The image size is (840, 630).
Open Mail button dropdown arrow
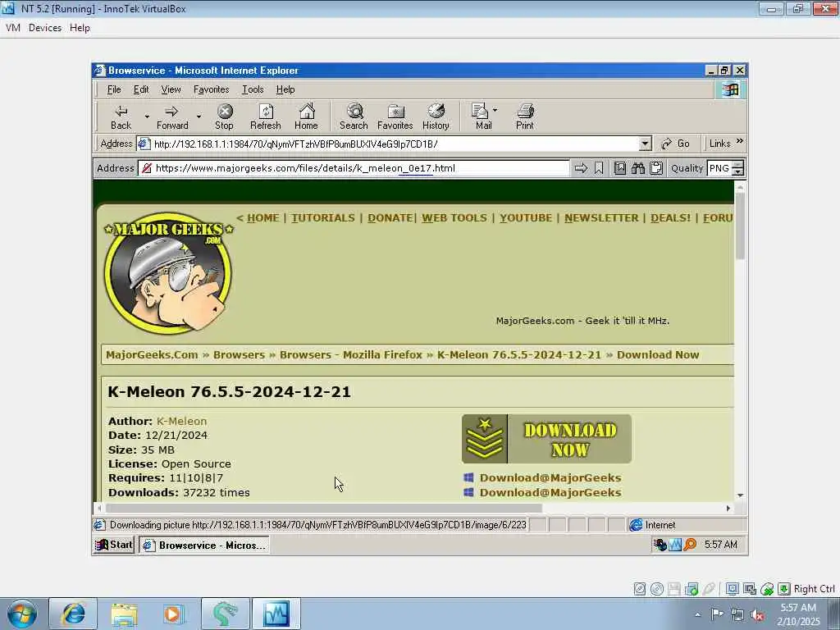495,111
